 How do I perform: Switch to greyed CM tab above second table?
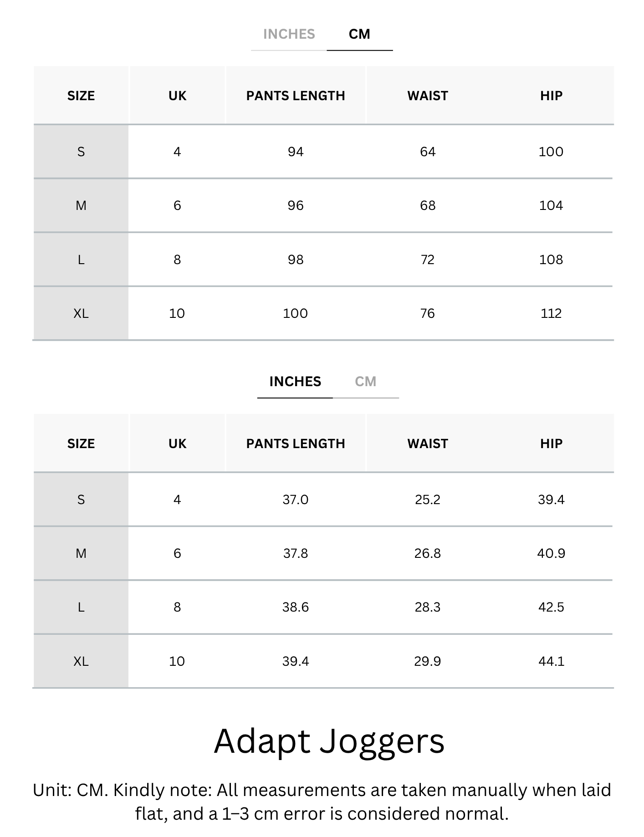(x=366, y=382)
